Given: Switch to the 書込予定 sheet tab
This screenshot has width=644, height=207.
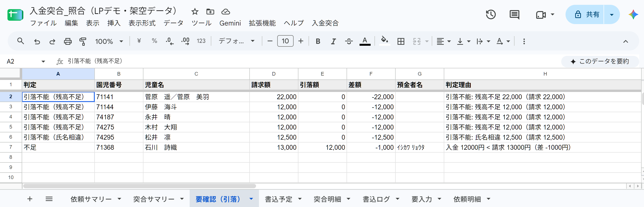Looking at the screenshot, I should [278, 199].
